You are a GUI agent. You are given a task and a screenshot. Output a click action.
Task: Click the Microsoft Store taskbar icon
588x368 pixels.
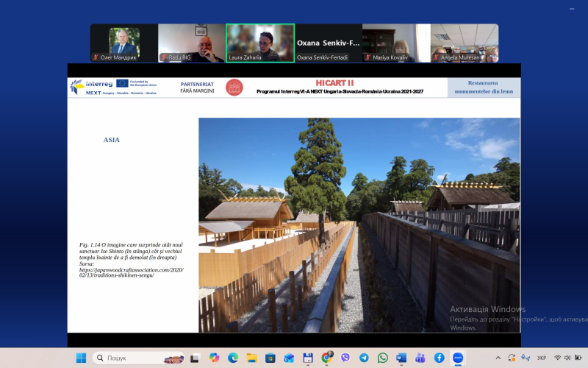pyautogui.click(x=270, y=358)
